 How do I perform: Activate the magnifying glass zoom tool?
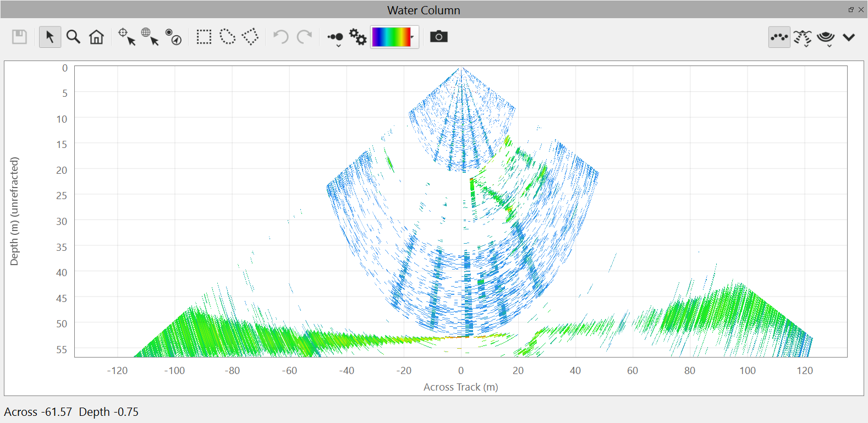coord(73,37)
